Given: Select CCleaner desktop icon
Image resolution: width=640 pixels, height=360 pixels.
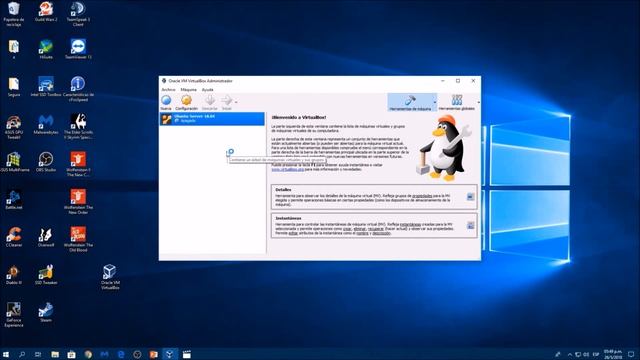Looking at the screenshot, I should point(14,238).
